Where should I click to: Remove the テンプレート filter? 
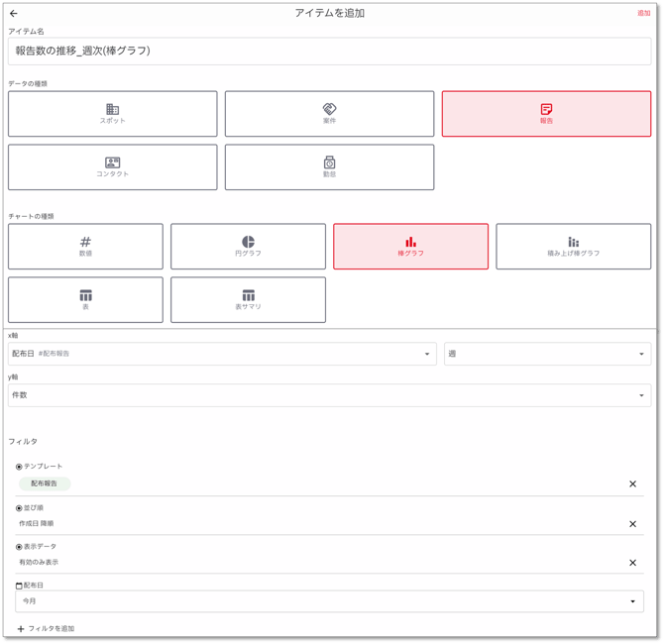pyautogui.click(x=632, y=483)
